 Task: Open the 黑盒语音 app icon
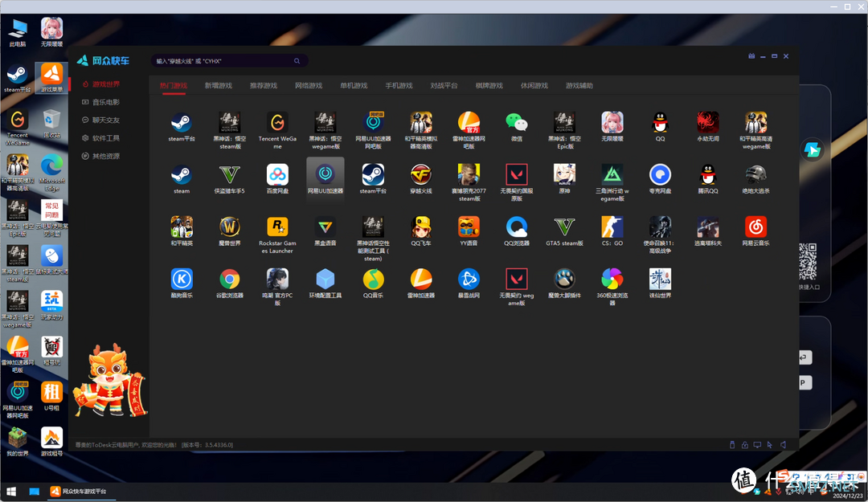(325, 227)
